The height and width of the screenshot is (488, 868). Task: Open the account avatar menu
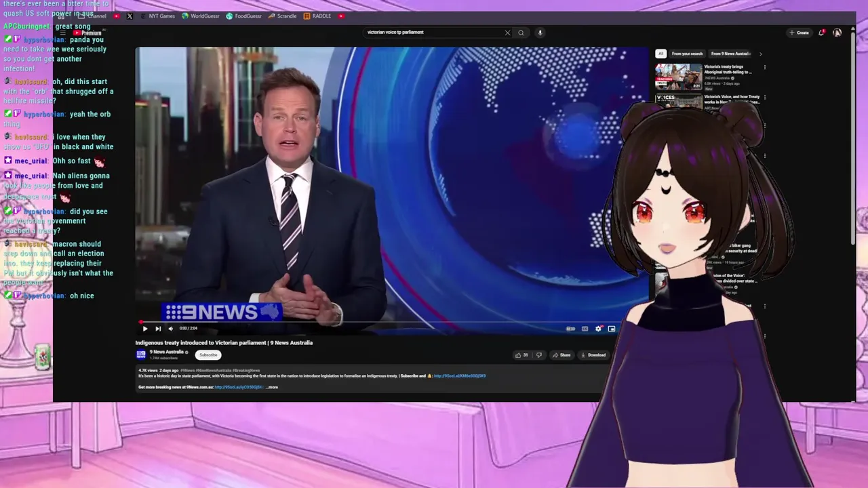(837, 33)
